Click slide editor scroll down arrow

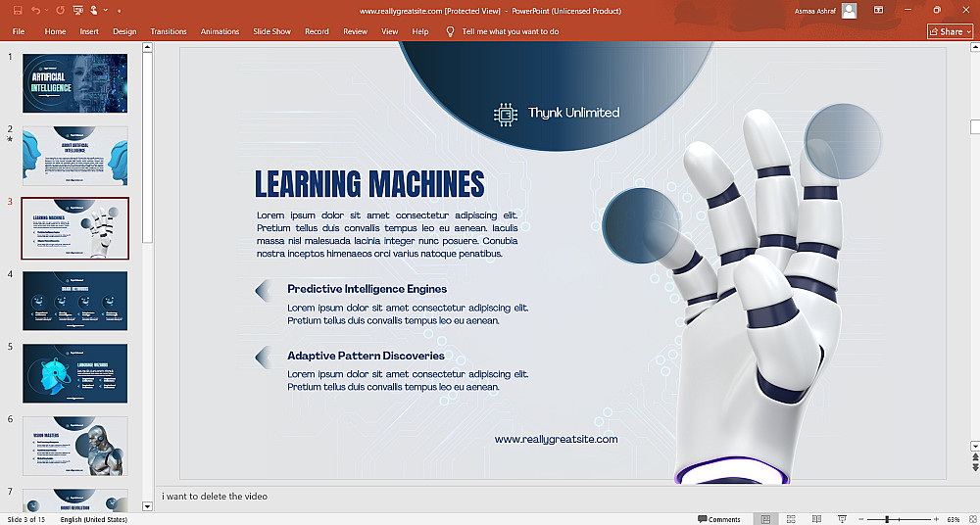point(974,446)
